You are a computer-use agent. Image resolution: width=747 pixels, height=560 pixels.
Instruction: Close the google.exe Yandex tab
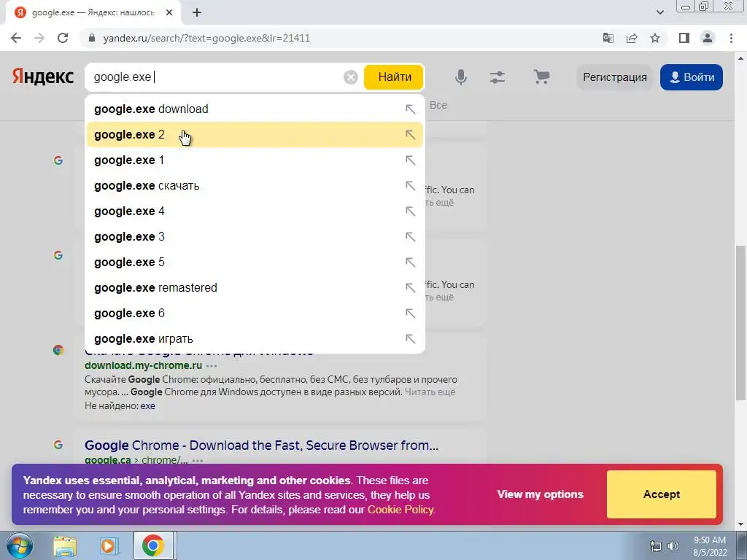(x=169, y=12)
